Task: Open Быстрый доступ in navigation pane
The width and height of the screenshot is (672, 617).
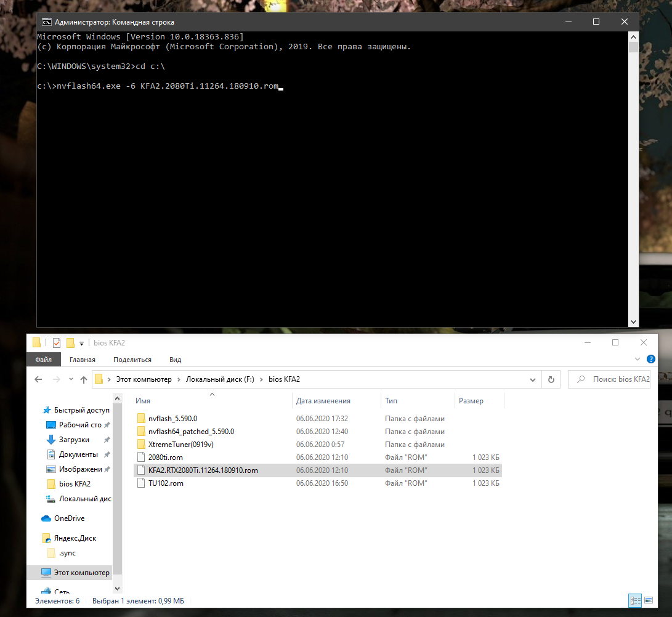Action: click(77, 410)
